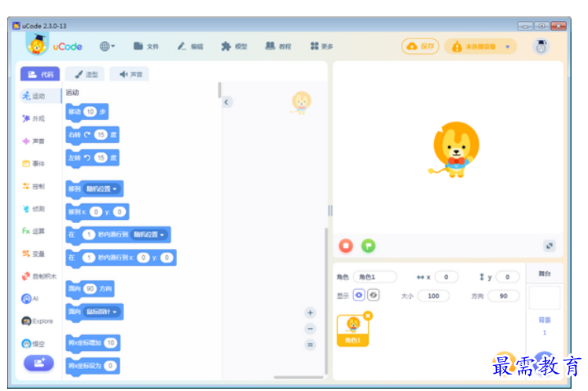Click the 方向 direction field 90
The image size is (588, 391).
504,296
